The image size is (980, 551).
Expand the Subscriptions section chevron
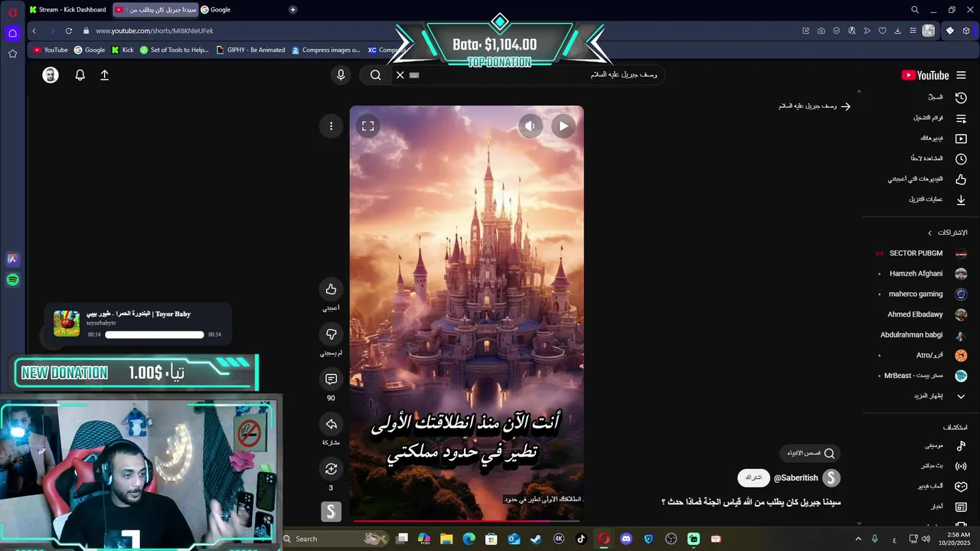point(930,233)
